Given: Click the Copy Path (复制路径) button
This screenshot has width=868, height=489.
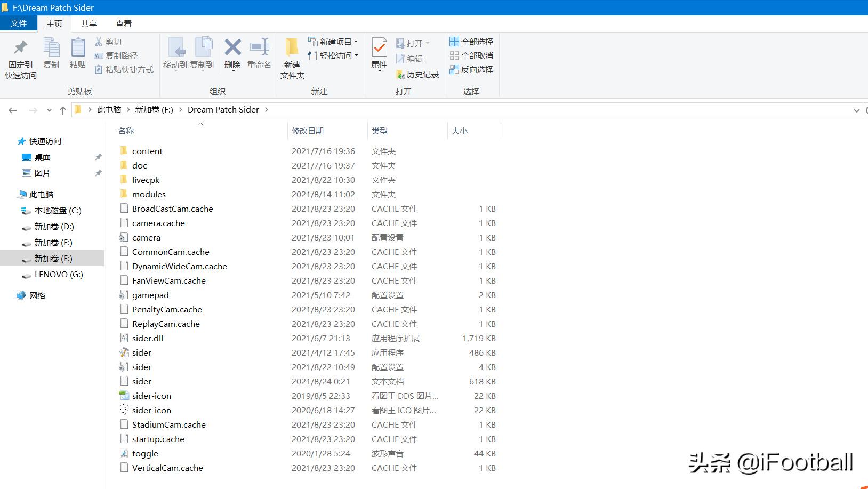Looking at the screenshot, I should pyautogui.click(x=116, y=55).
